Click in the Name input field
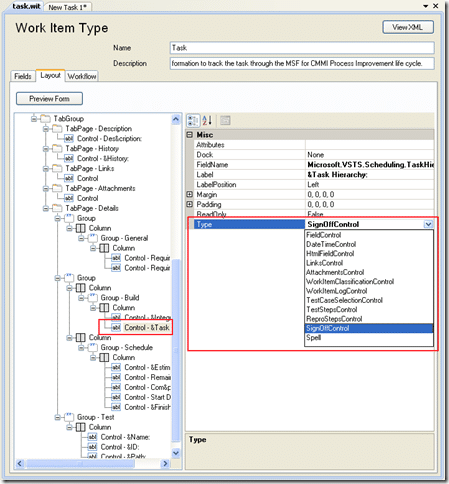The height and width of the screenshot is (484, 449). tap(302, 48)
